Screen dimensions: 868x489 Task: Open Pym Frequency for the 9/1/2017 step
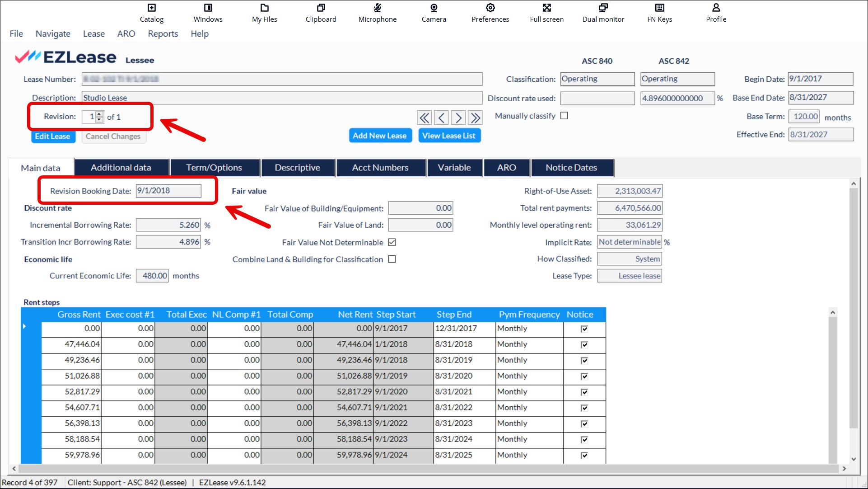pyautogui.click(x=529, y=329)
